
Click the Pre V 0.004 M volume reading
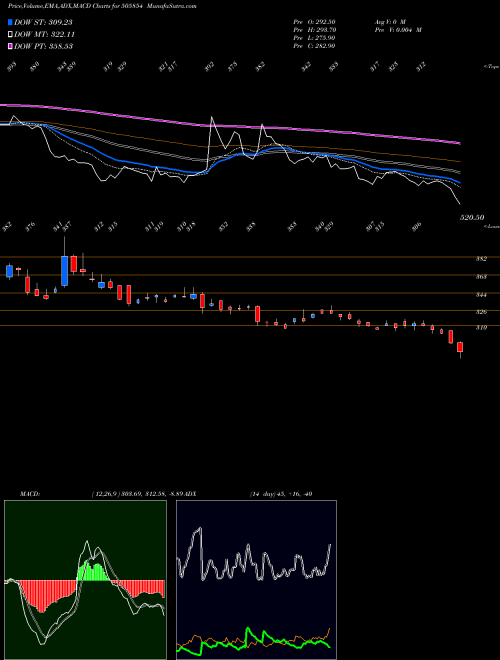(x=398, y=30)
